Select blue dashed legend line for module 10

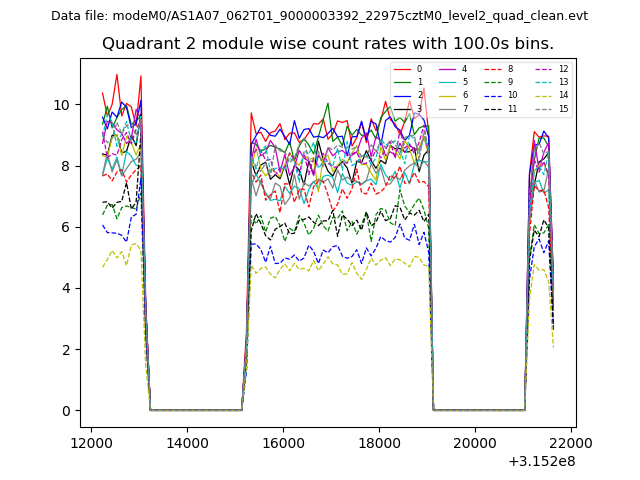coord(492,95)
